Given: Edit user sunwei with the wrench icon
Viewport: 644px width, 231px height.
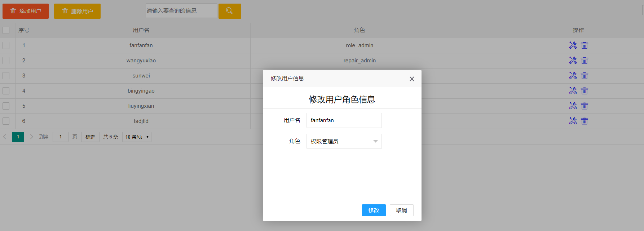Looking at the screenshot, I should [573, 76].
